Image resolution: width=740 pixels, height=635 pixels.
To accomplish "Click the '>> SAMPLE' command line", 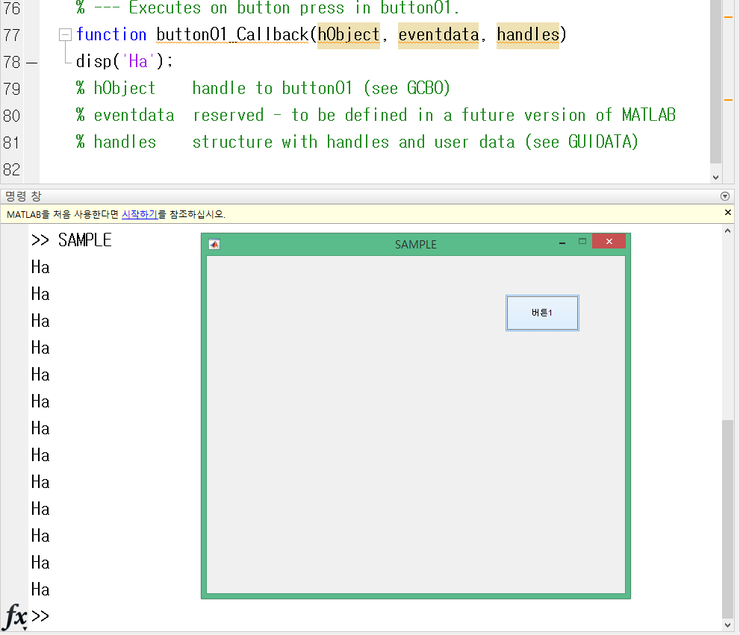I will [71, 240].
